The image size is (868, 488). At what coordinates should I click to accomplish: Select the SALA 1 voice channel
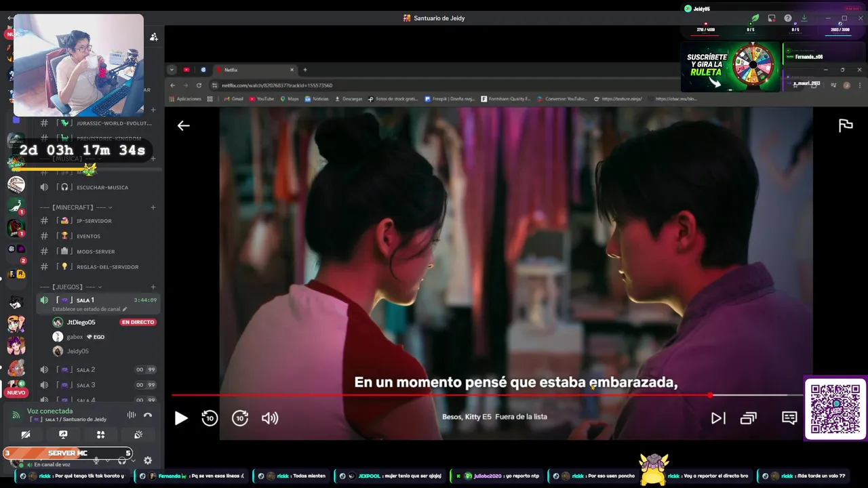click(x=98, y=300)
